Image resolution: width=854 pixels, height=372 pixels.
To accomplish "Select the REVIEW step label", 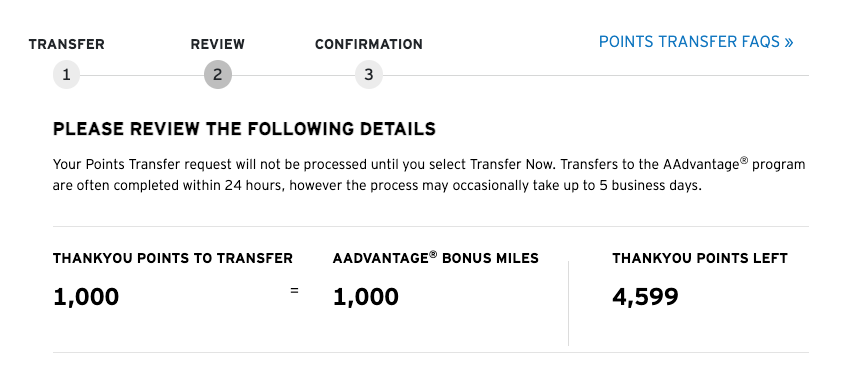I will pos(218,44).
